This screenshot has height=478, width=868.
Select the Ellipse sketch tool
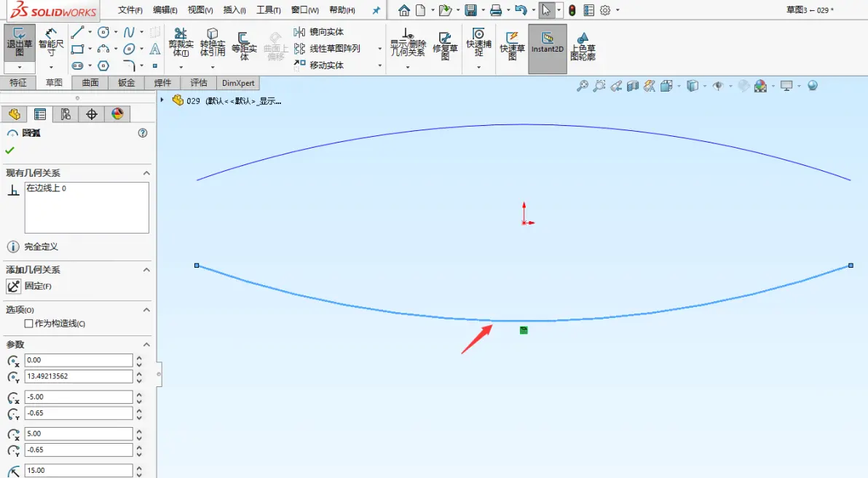[129, 49]
